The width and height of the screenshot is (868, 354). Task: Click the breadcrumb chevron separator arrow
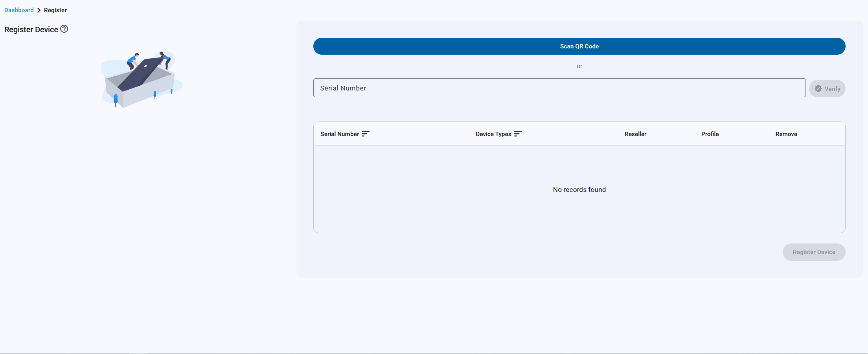click(39, 10)
